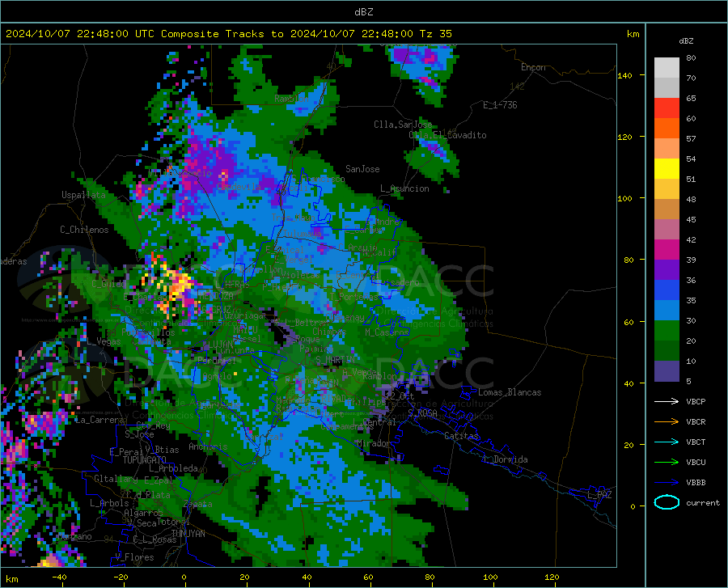The width and height of the screenshot is (728, 588).
Task: Click the Catitas map label
Action: [461, 436]
